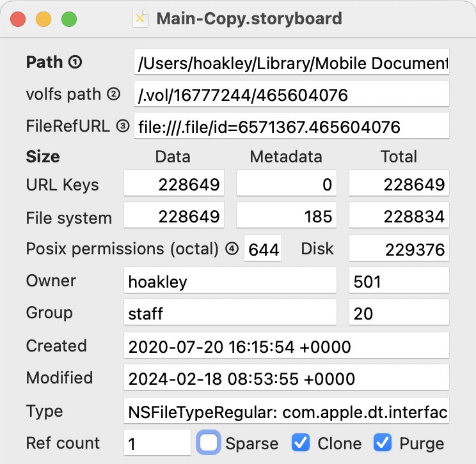476x464 pixels.
Task: Click the circled 4 footnote beside Posix permissions
Action: (232, 249)
